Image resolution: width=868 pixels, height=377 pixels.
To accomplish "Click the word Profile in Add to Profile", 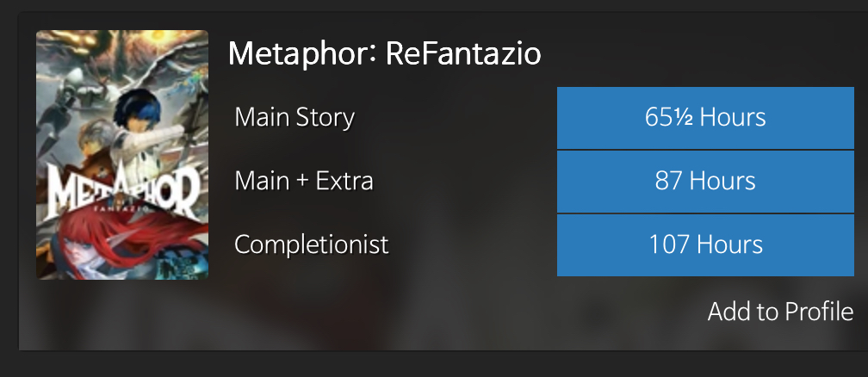I will tap(815, 311).
